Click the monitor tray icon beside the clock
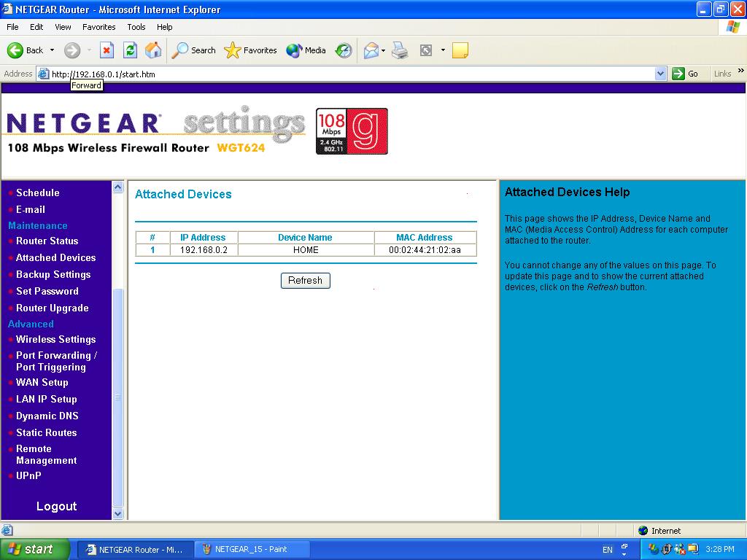This screenshot has width=747, height=560. (x=692, y=549)
